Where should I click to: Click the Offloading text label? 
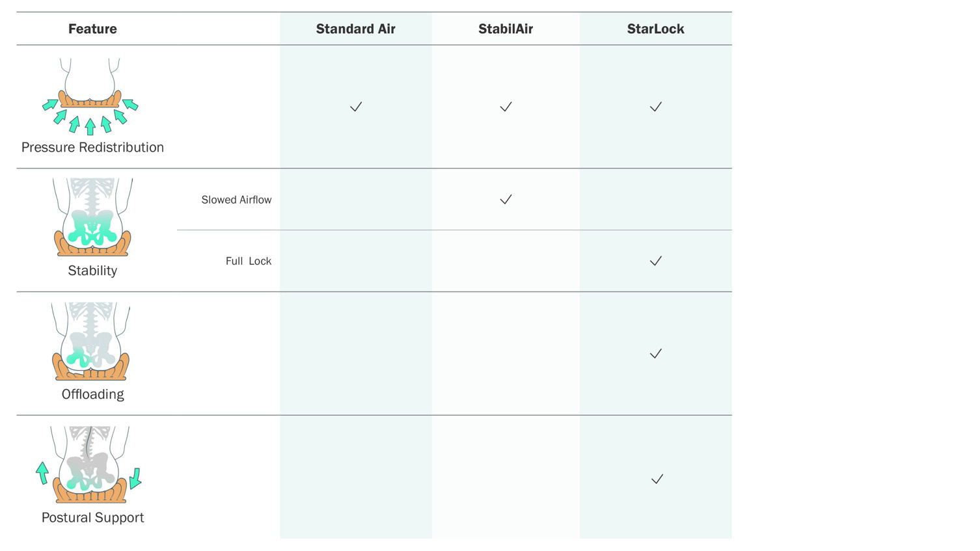click(x=92, y=394)
